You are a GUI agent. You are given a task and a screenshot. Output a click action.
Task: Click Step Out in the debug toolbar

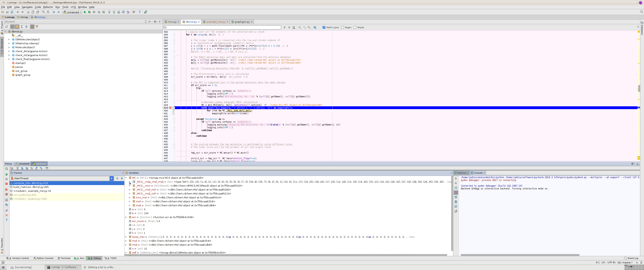point(37,168)
